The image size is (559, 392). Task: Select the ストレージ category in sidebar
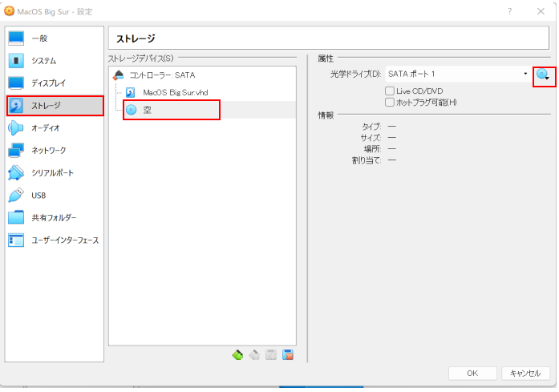(x=55, y=106)
